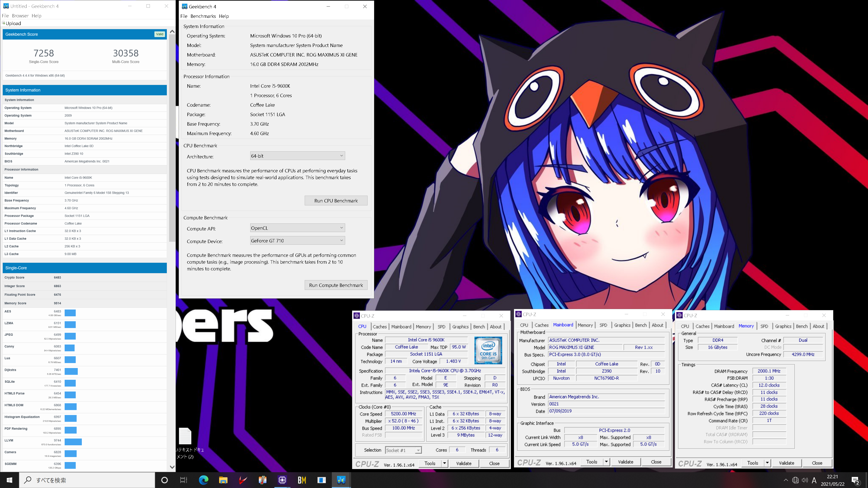The image size is (868, 488).
Task: Switch to Graphics tab in middle CPU-Z
Action: (622, 325)
